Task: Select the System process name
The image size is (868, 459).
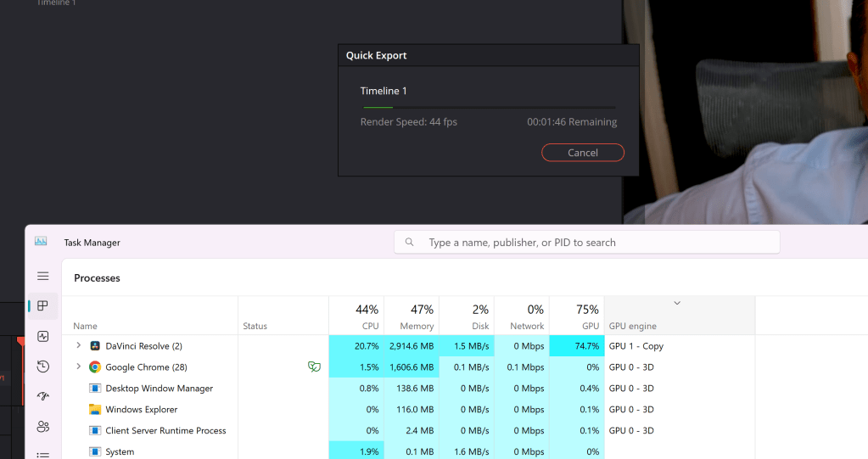Action: click(120, 452)
